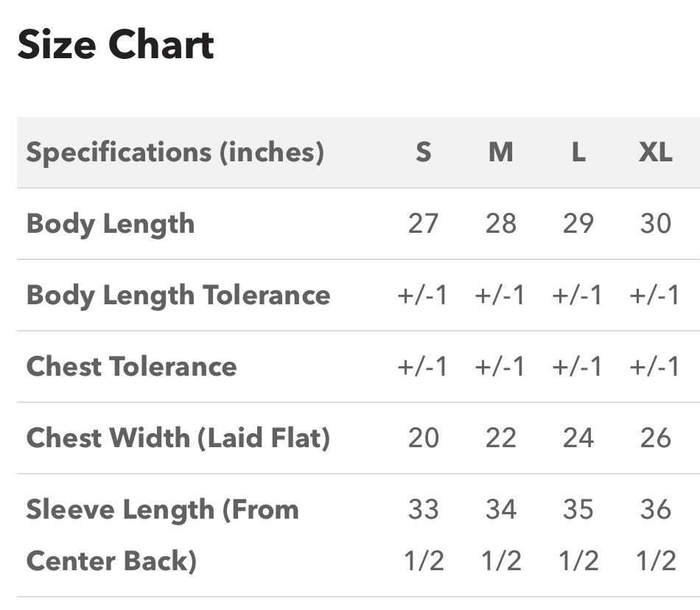Click Body Length value 30 for XL
The height and width of the screenshot is (610, 700).
pyautogui.click(x=655, y=223)
